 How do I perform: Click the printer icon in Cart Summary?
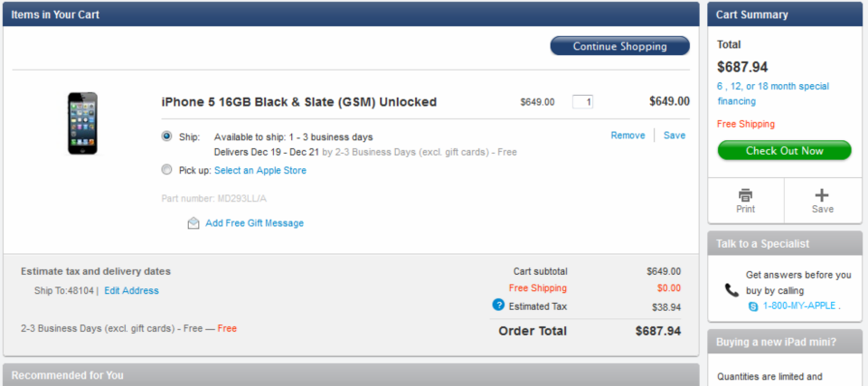point(745,195)
